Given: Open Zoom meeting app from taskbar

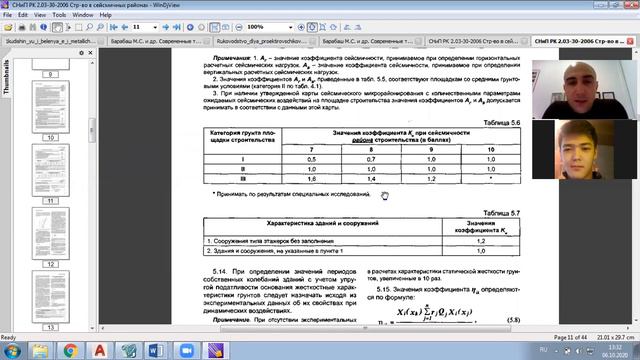Looking at the screenshot, I should (187, 351).
